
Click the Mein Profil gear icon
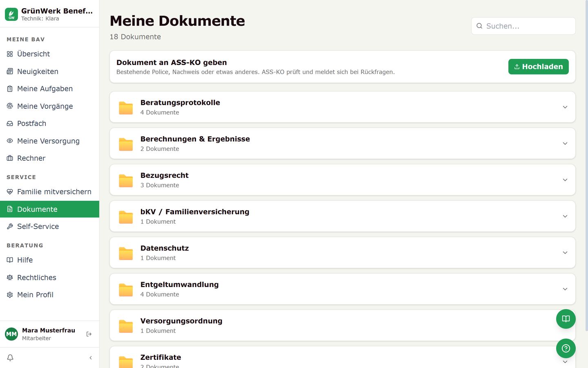(x=10, y=295)
